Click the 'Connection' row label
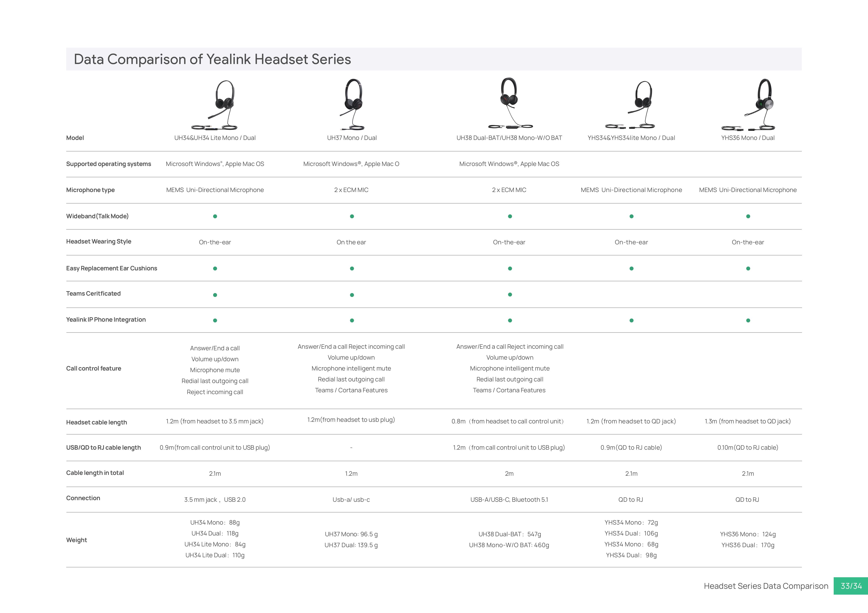Screen dimensions: 868x613 click(83, 499)
